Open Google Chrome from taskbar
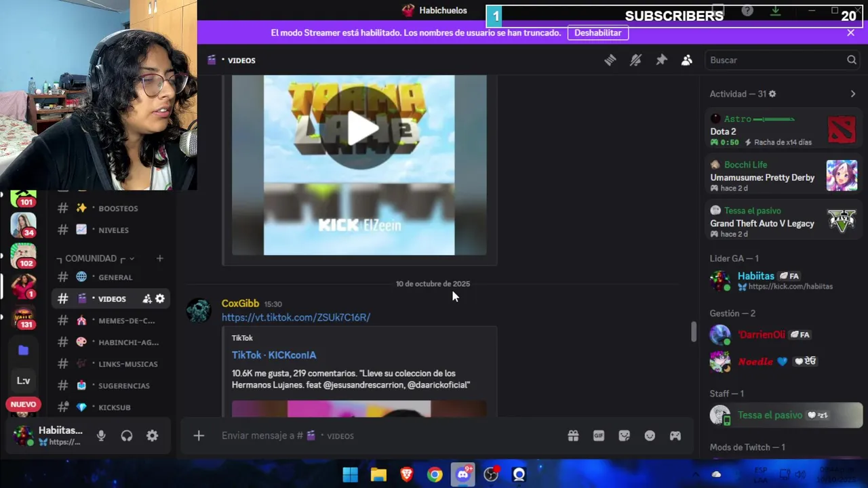The height and width of the screenshot is (488, 868). tap(435, 474)
